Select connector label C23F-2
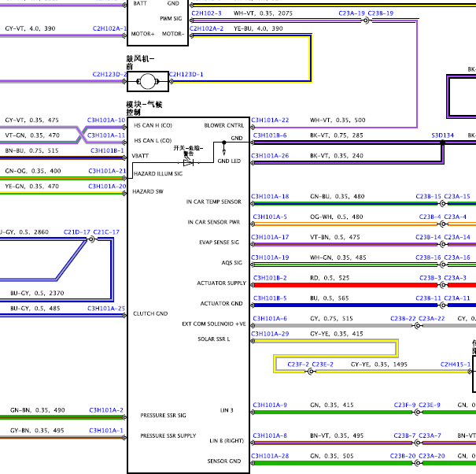Image resolution: width=476 pixels, height=474 pixels. point(298,365)
